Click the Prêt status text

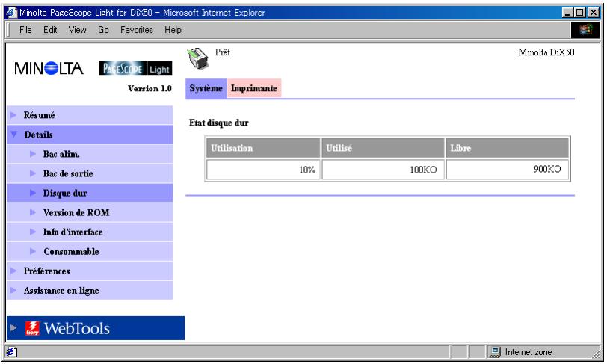pos(223,52)
